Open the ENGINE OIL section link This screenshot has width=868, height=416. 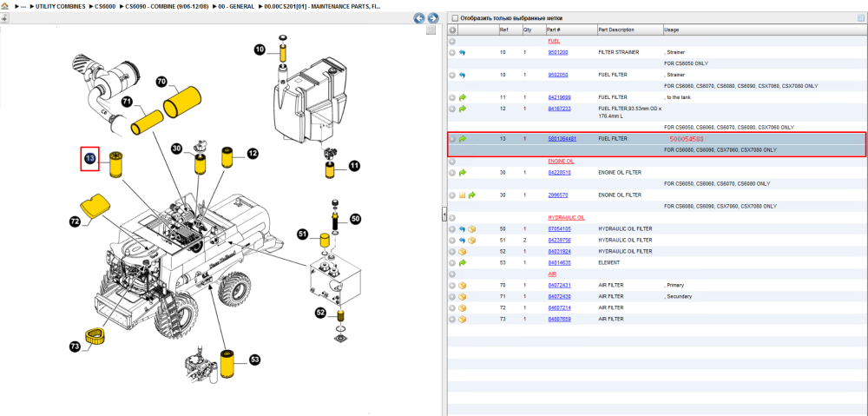561,162
